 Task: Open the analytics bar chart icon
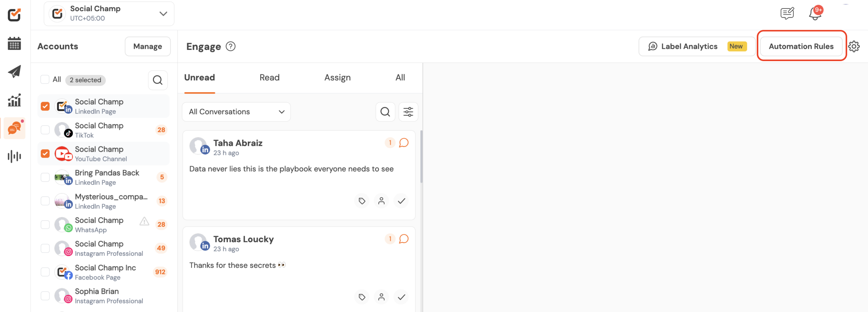click(14, 100)
